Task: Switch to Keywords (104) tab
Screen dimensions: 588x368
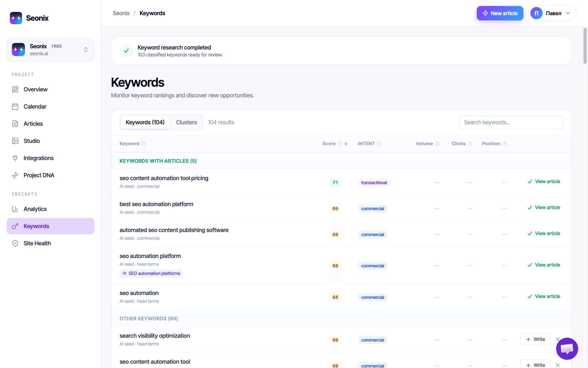Action: pos(145,122)
